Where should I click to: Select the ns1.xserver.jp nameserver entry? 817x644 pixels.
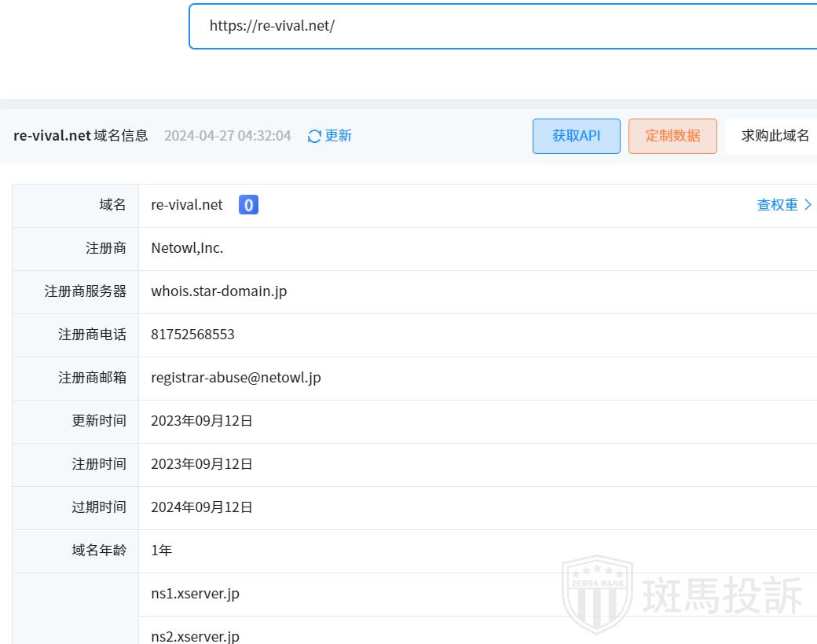point(195,594)
